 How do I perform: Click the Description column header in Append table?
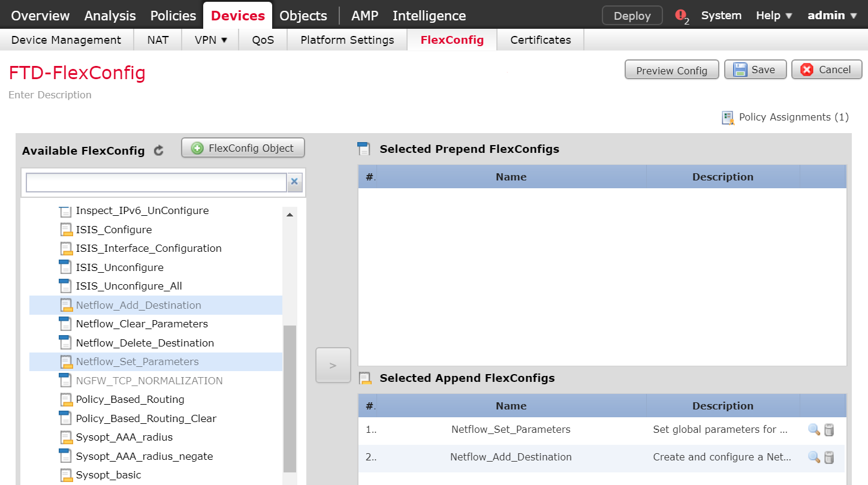point(723,406)
